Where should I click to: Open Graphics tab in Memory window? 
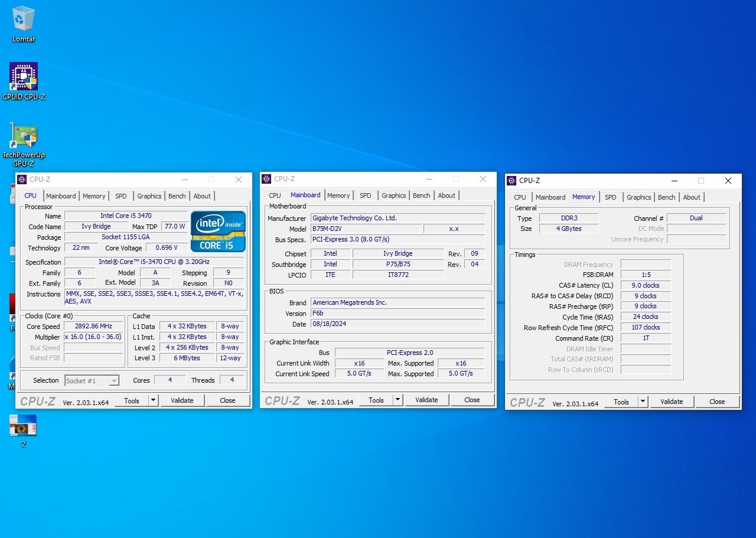[x=639, y=197]
